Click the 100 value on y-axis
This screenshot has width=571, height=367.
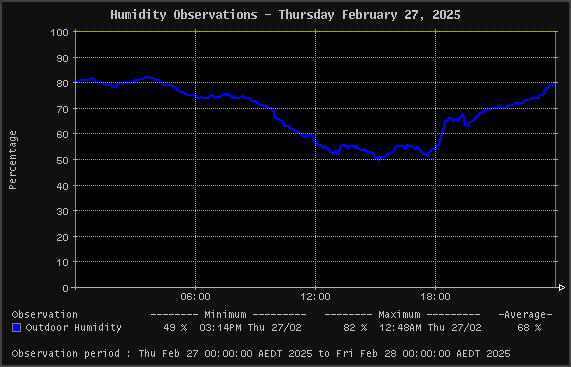click(59, 32)
